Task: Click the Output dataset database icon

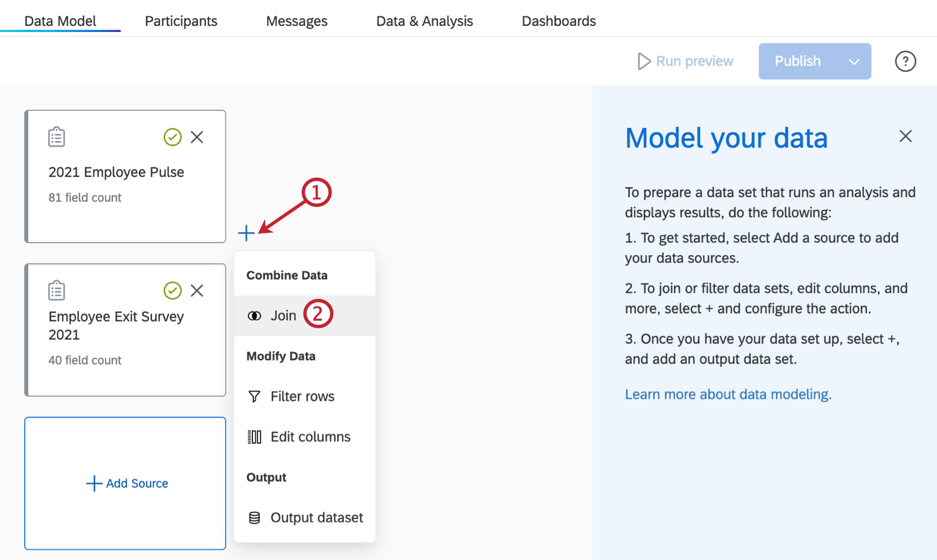Action: point(254,517)
